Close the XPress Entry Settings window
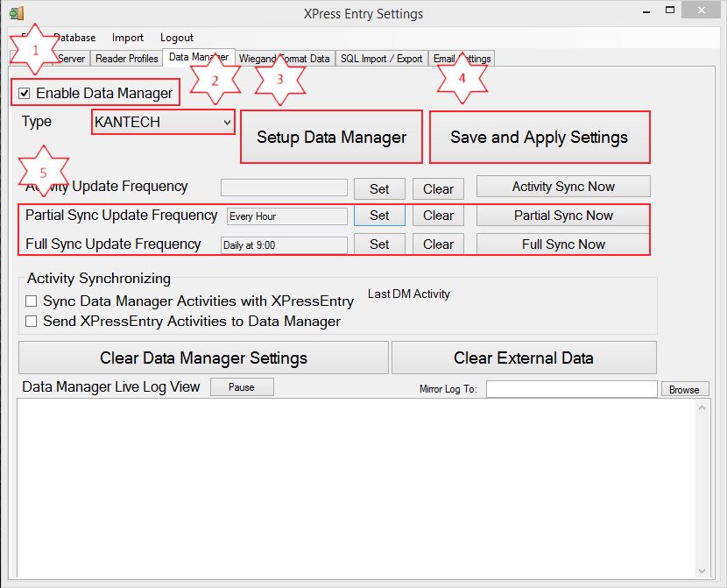 (x=702, y=10)
